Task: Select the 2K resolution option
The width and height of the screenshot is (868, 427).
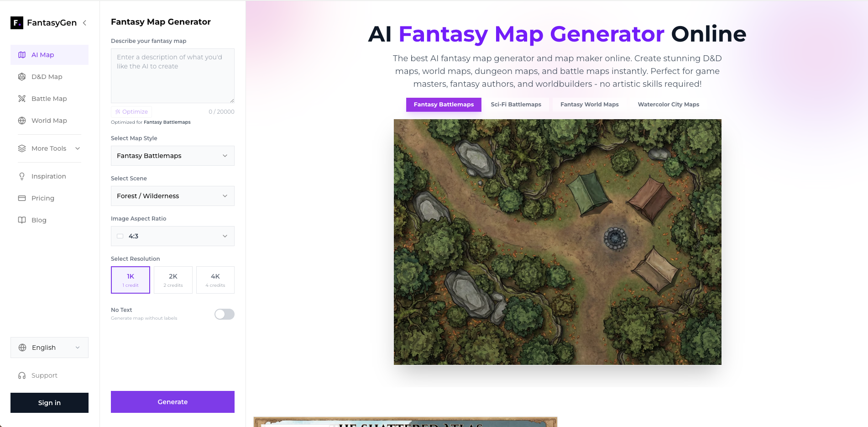Action: (173, 279)
